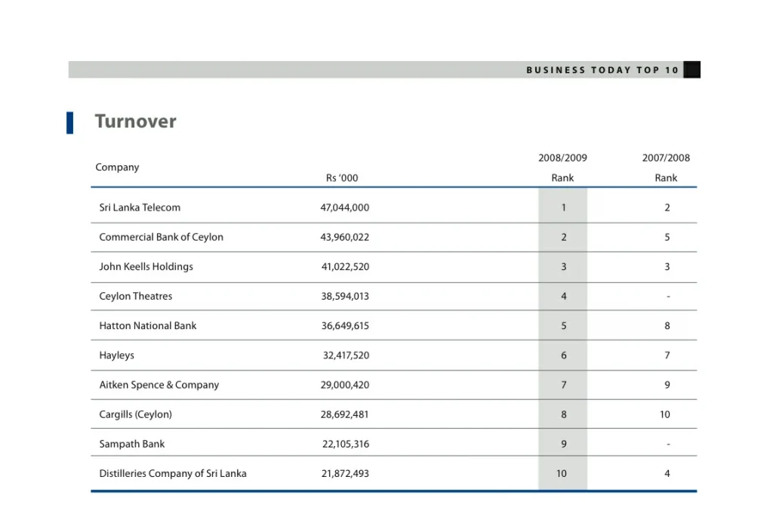Click the BUSINESS TODAY TOP 10 header text

pyautogui.click(x=602, y=70)
